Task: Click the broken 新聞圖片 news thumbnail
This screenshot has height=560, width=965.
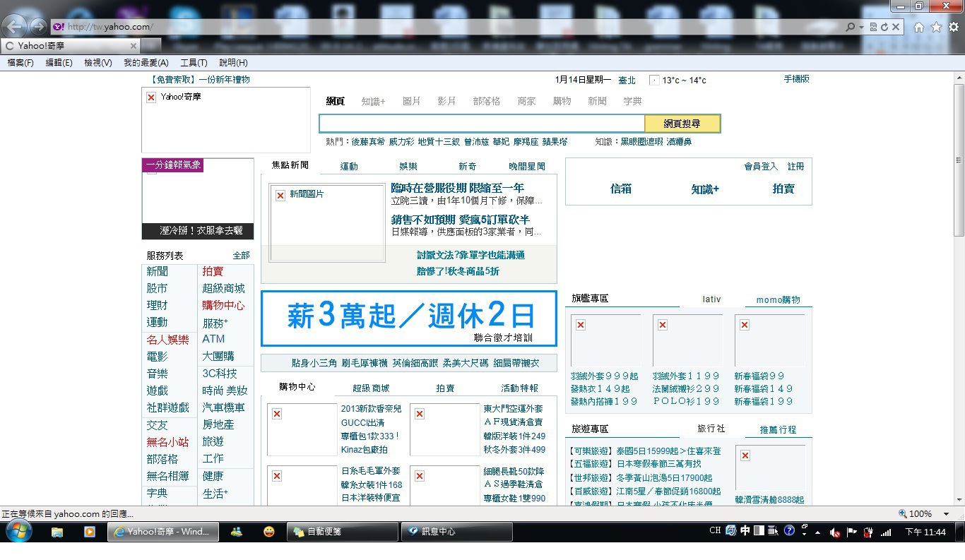Action: coord(327,224)
